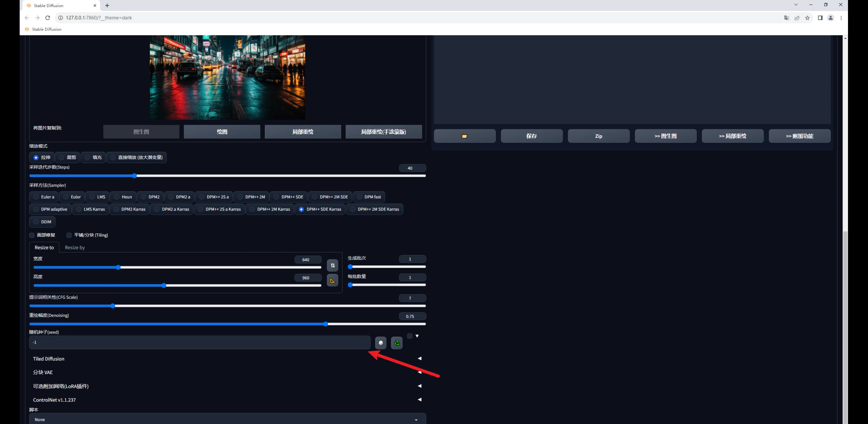Close the Stable Diffusion tab

pyautogui.click(x=95, y=5)
